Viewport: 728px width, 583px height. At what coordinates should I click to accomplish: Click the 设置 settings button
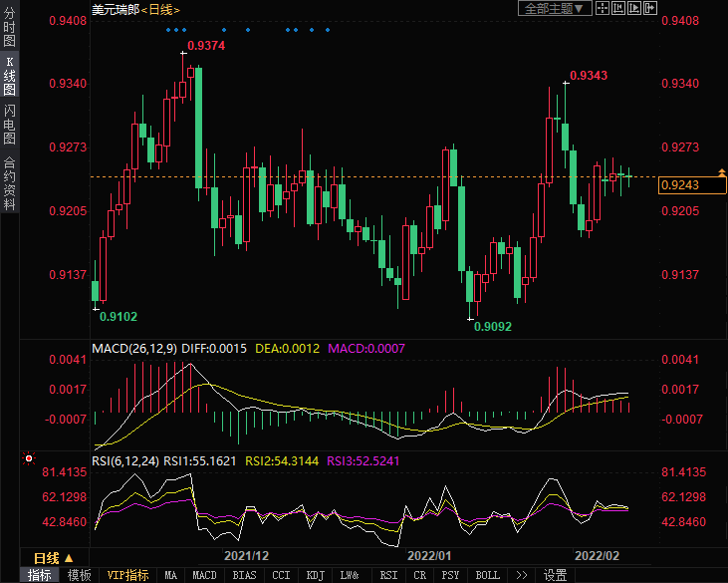(555, 575)
